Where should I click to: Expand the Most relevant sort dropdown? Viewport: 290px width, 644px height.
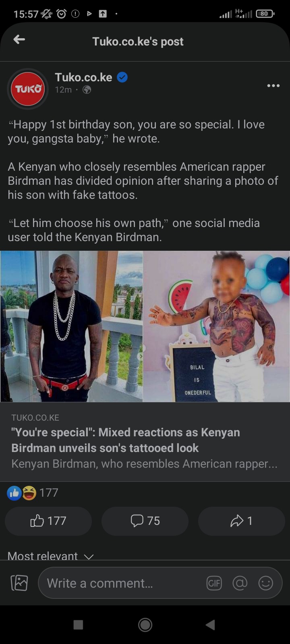pos(51,555)
